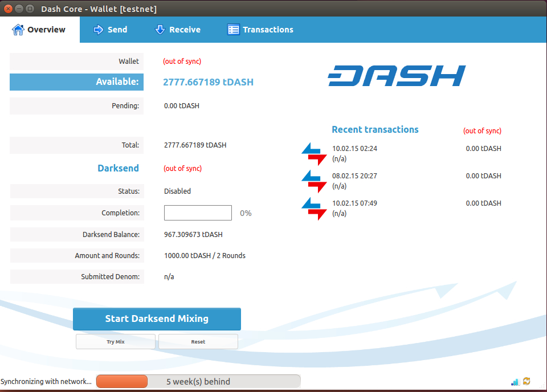This screenshot has width=547, height=392.
Task: Click the Reset button
Action: [198, 342]
